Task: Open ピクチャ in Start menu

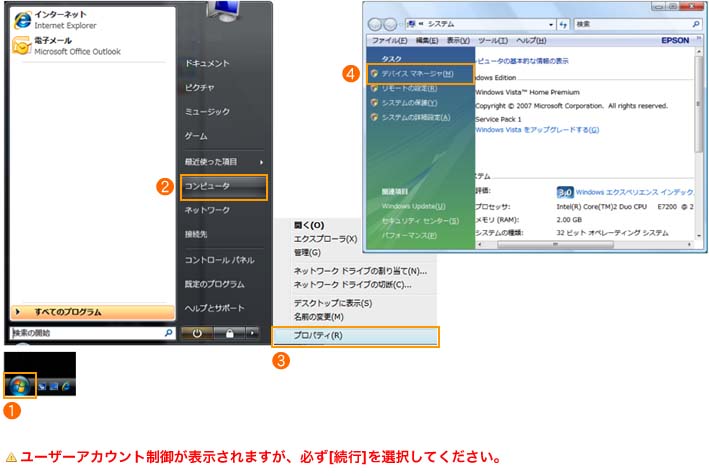Action: [x=199, y=87]
